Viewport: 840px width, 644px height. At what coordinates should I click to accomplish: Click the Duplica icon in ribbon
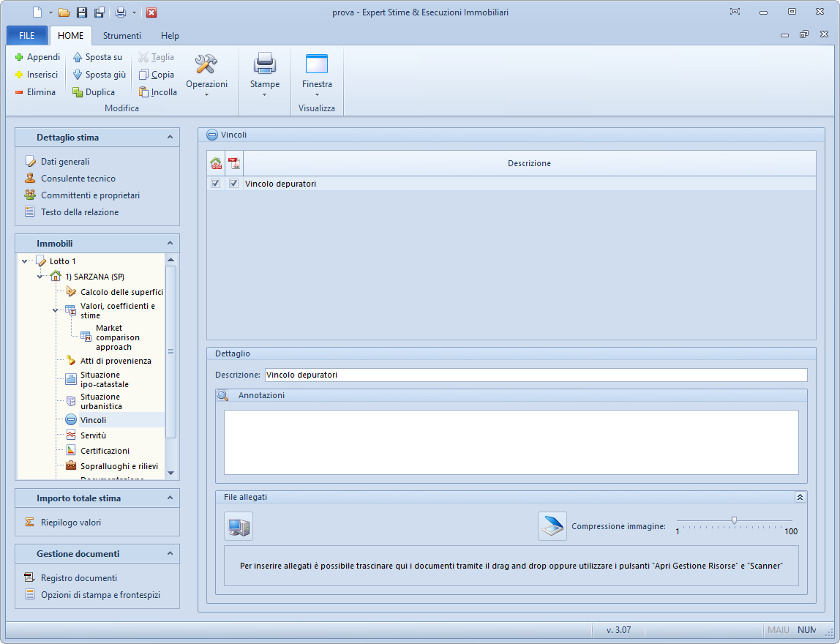(x=78, y=92)
